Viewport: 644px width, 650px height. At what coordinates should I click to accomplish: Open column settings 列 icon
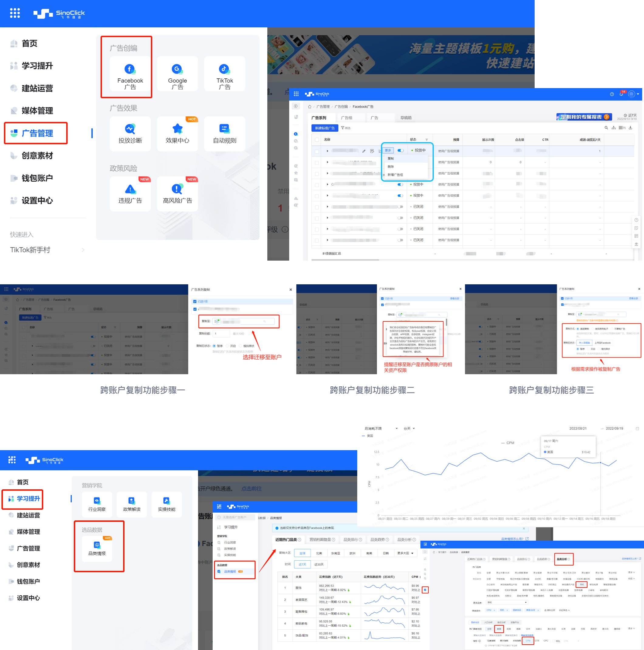(622, 128)
